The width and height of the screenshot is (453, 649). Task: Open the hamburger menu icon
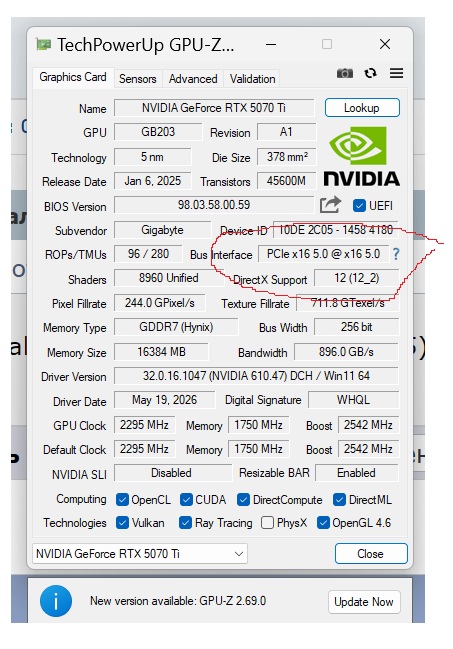pos(396,73)
